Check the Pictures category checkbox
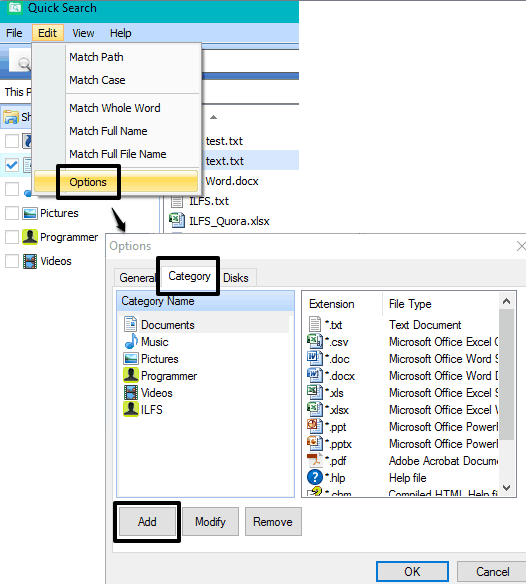Screen dimensions: 526x584 tap(12, 213)
